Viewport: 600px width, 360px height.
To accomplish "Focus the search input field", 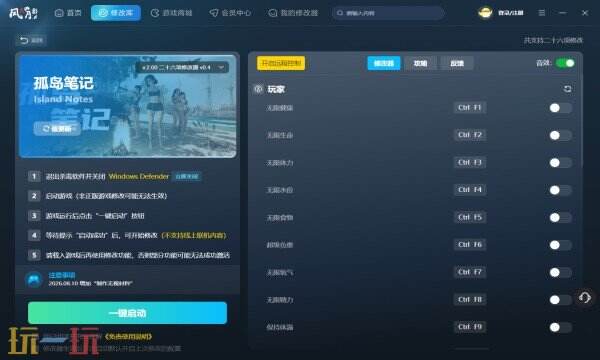I will 388,13.
